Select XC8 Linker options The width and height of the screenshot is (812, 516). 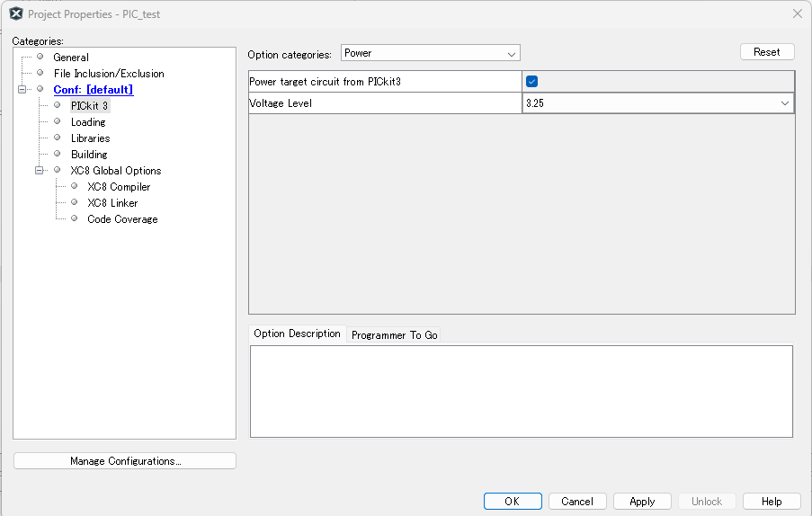(112, 203)
